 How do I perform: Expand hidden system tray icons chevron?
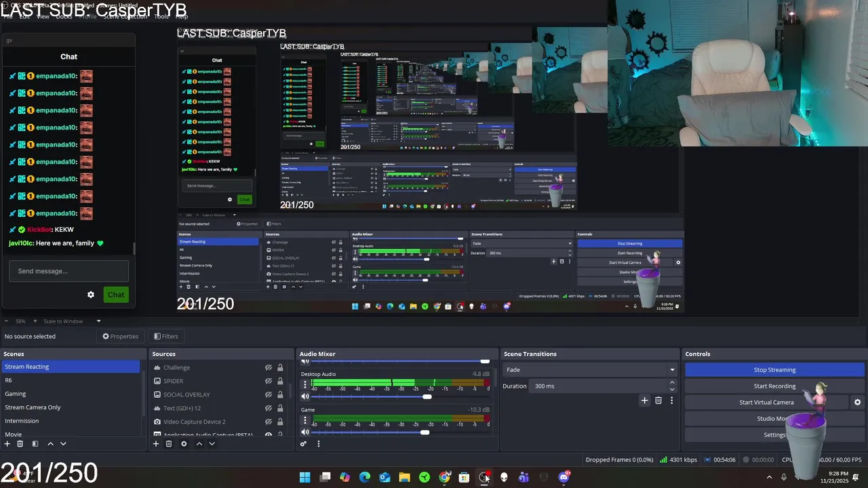769,477
